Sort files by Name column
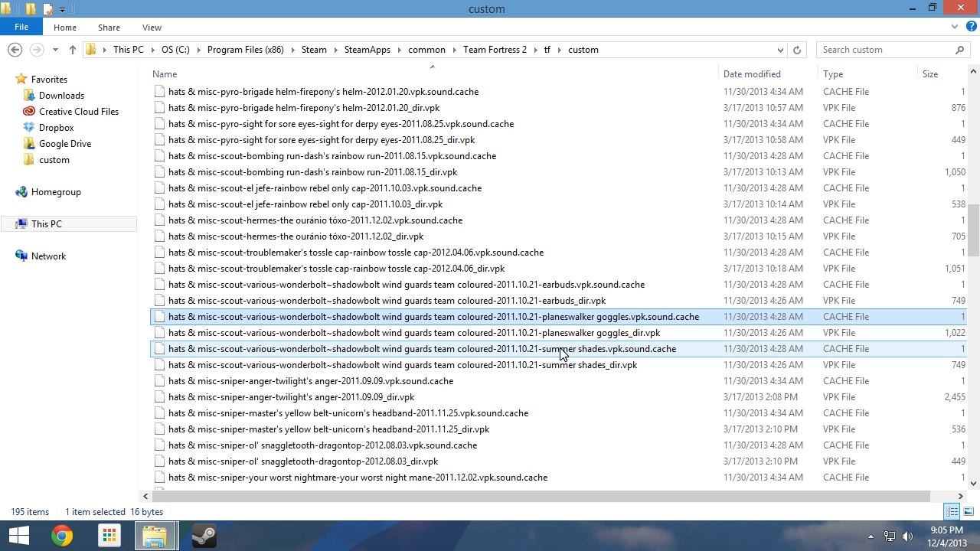 [165, 74]
